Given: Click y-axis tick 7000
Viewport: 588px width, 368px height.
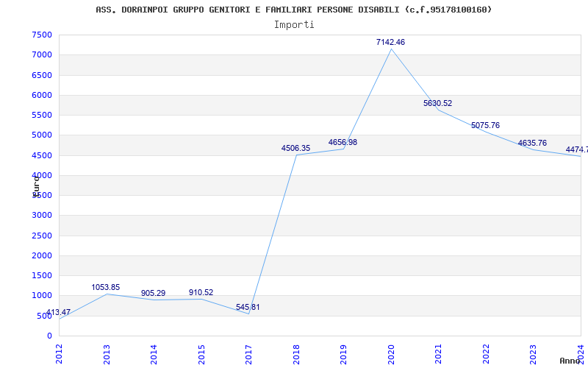Looking at the screenshot, I should tap(42, 54).
